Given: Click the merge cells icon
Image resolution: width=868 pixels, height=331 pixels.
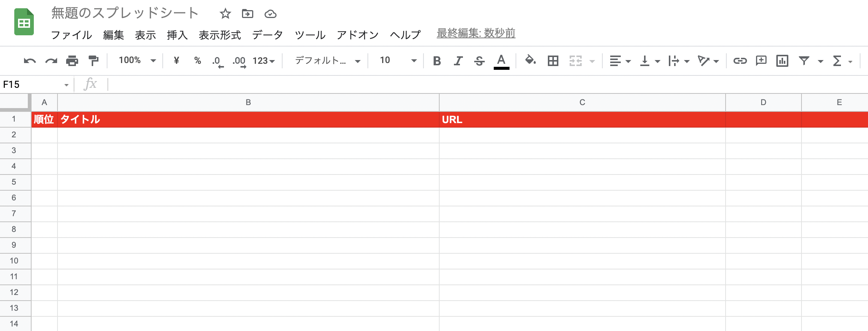Looking at the screenshot, I should coord(575,61).
